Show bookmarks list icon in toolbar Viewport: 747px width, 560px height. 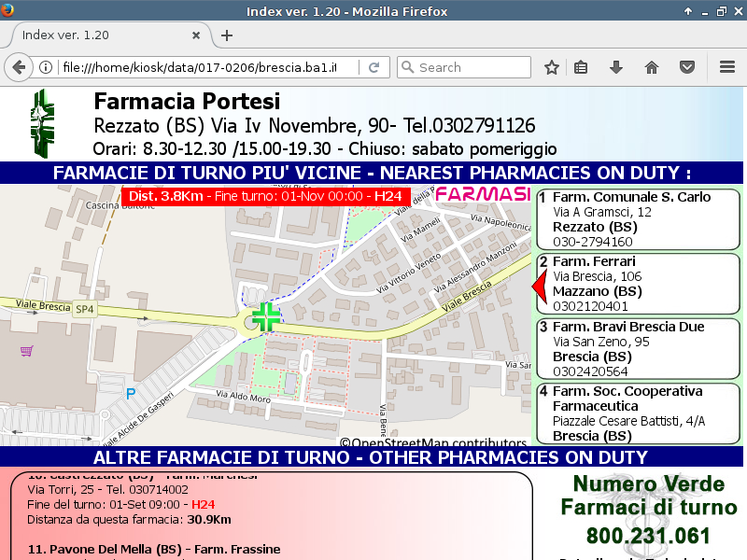(581, 67)
